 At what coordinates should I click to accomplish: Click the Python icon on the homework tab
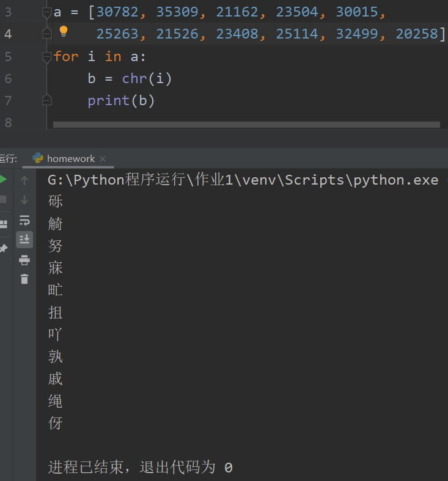coord(38,158)
